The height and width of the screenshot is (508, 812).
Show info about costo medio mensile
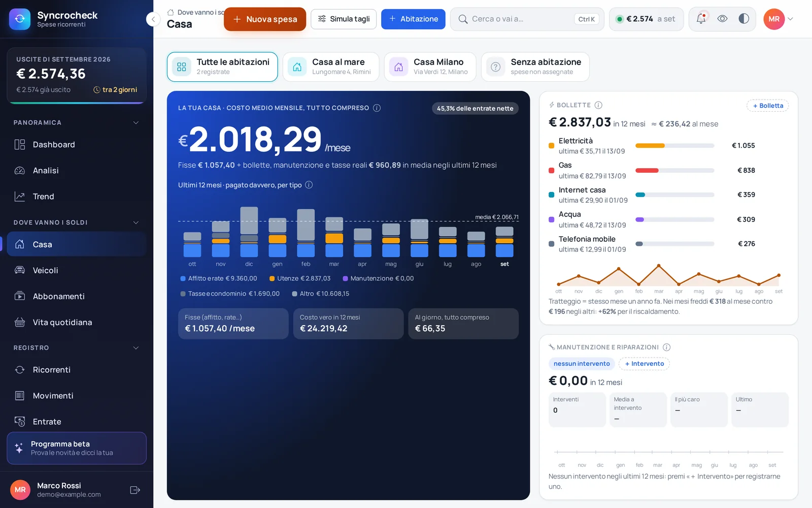point(377,108)
